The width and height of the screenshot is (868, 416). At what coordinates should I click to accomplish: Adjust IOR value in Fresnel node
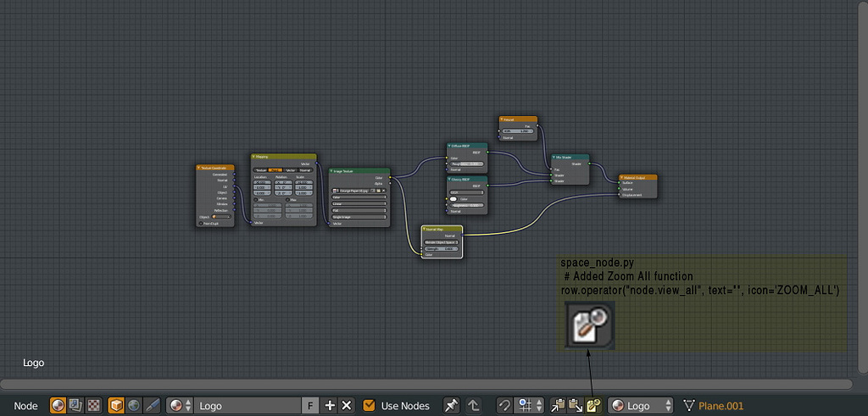518,131
